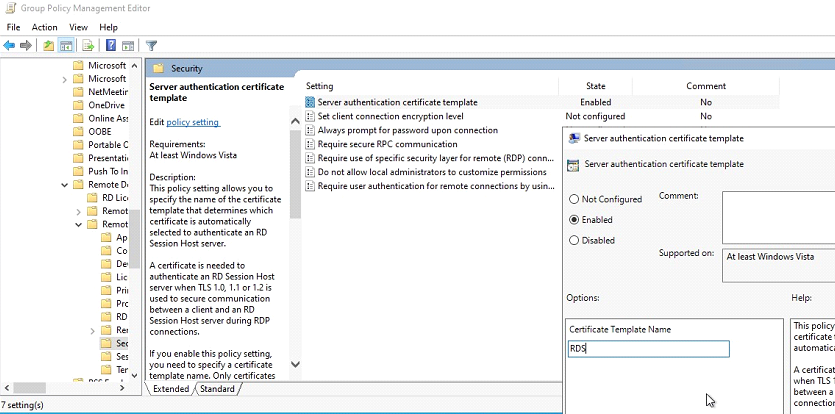Select the Disabled radio button

coord(574,240)
